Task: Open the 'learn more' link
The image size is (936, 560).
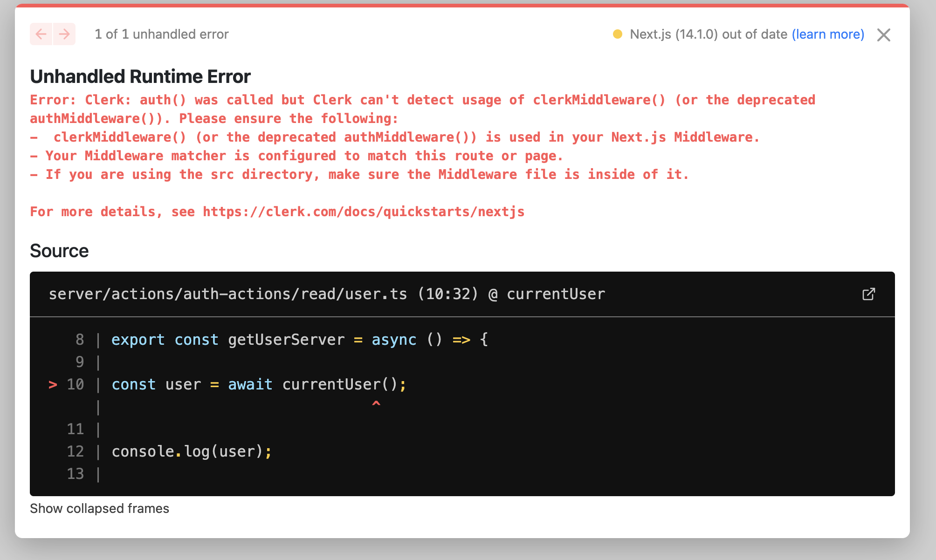Action: tap(828, 34)
